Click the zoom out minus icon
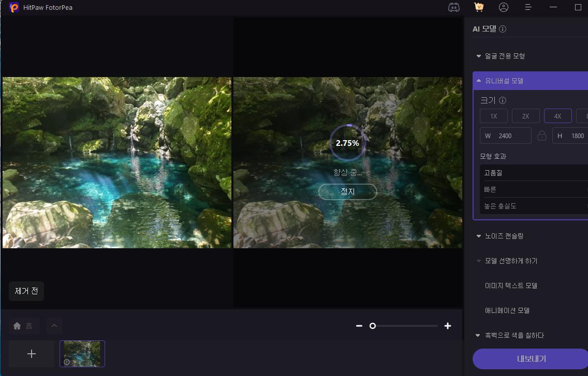 tap(359, 326)
